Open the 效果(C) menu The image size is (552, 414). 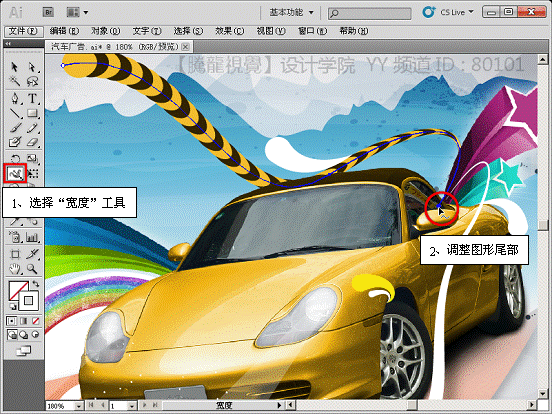coord(230,31)
